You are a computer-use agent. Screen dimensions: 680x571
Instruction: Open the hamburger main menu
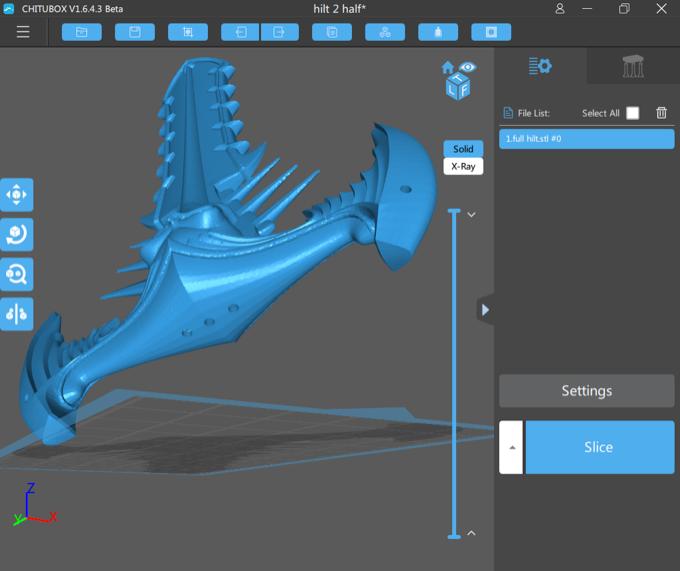click(x=23, y=32)
